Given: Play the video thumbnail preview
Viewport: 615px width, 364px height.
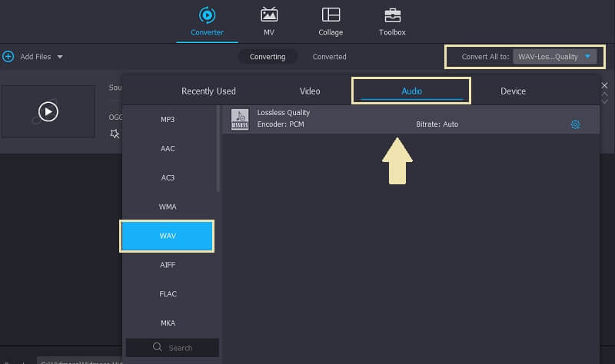Looking at the screenshot, I should 48,111.
